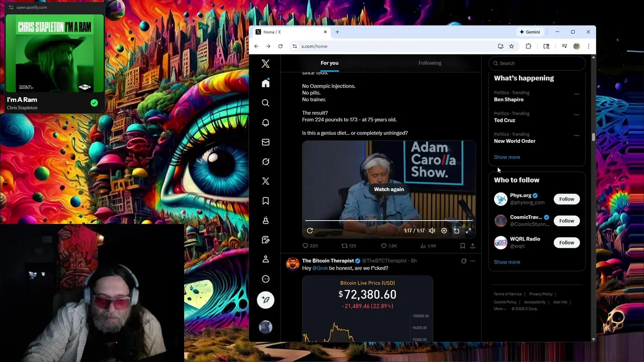The height and width of the screenshot is (362, 644).
Task: Show more trends under What's happening
Action: point(507,157)
